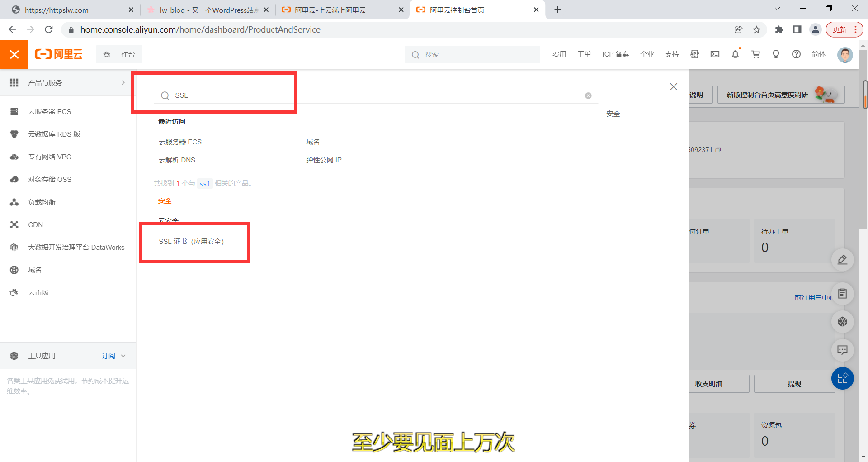Open 专有网络 VPC in the sidebar
Viewport: 868px width, 462px height.
[50, 157]
